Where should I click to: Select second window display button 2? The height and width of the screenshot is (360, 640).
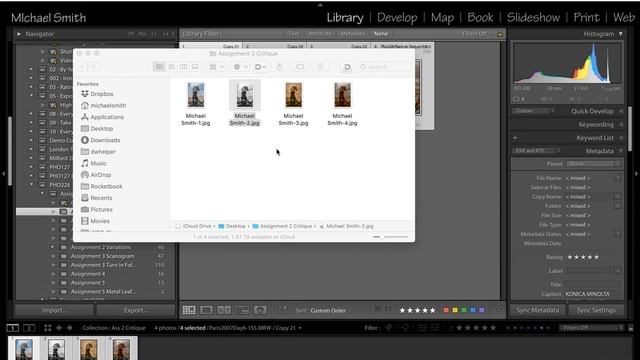click(29, 328)
